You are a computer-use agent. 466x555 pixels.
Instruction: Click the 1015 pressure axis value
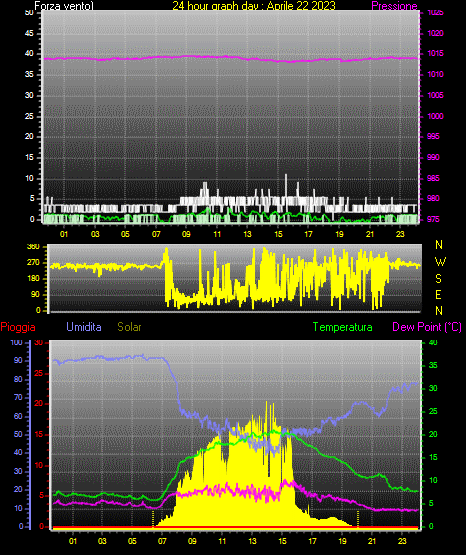[435, 53]
